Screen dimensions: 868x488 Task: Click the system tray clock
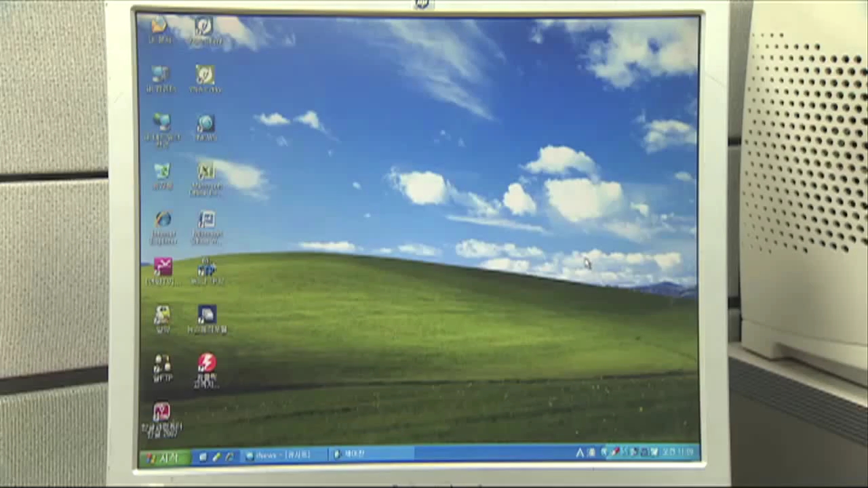678,451
